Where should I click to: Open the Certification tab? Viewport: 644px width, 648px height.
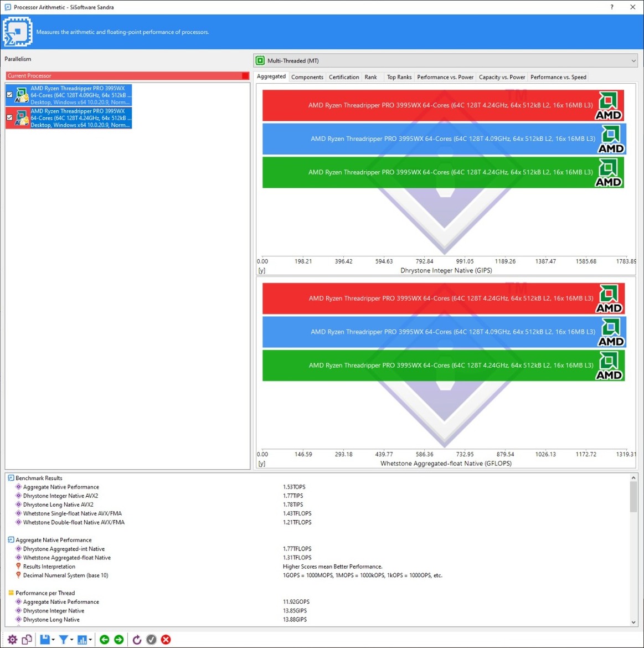point(344,78)
